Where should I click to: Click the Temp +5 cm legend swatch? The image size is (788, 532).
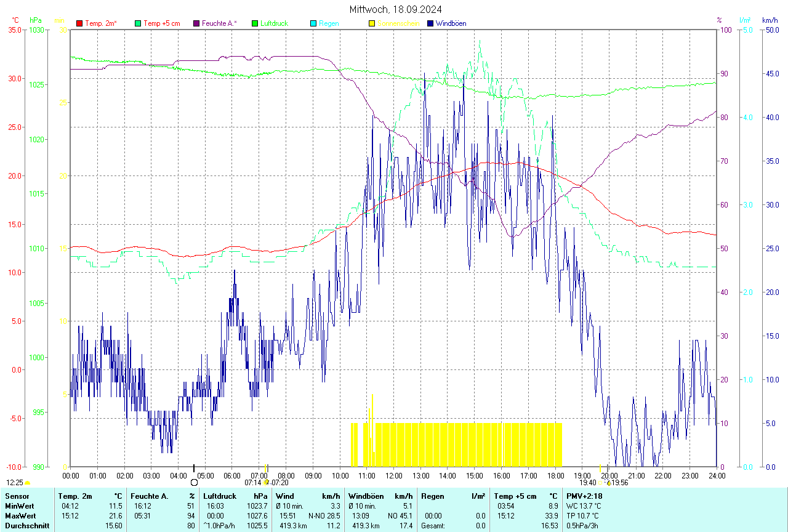coord(138,23)
